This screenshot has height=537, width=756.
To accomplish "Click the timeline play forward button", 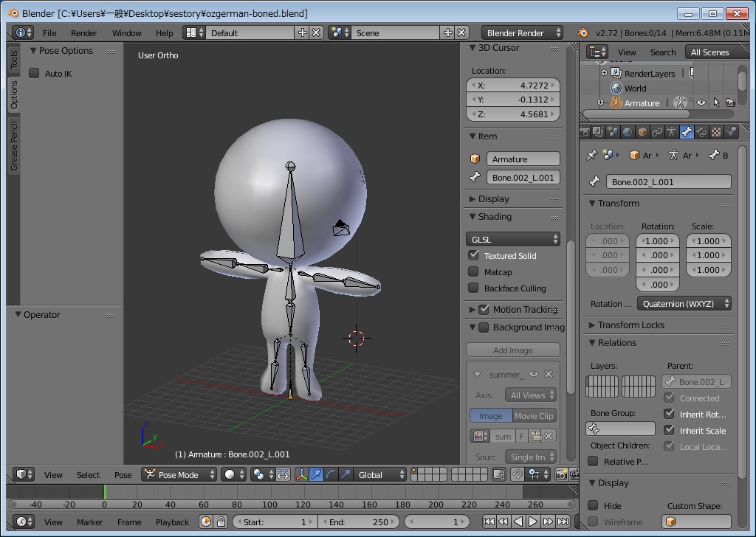I will click(x=533, y=522).
